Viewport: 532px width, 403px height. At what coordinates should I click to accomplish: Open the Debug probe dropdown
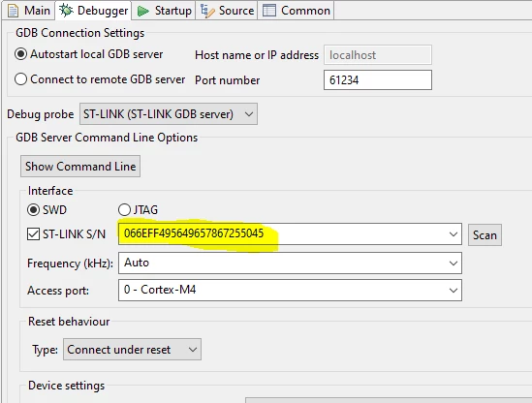(169, 114)
